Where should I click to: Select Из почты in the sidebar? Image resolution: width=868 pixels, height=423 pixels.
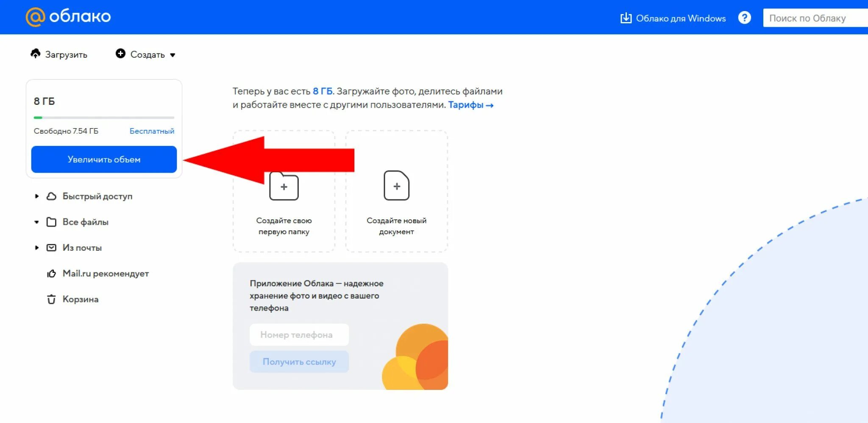click(82, 248)
